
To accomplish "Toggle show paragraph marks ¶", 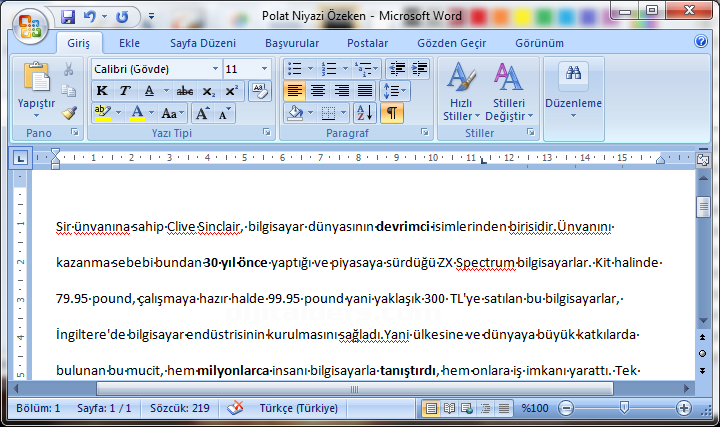I will click(392, 113).
